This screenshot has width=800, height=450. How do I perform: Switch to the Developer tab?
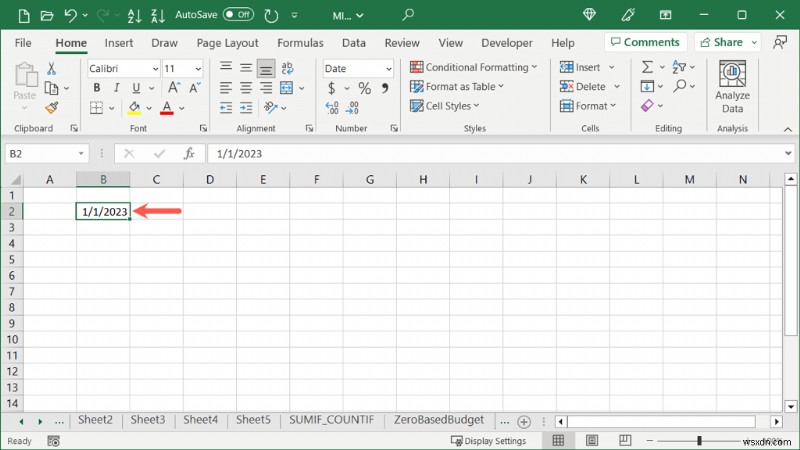(x=507, y=43)
